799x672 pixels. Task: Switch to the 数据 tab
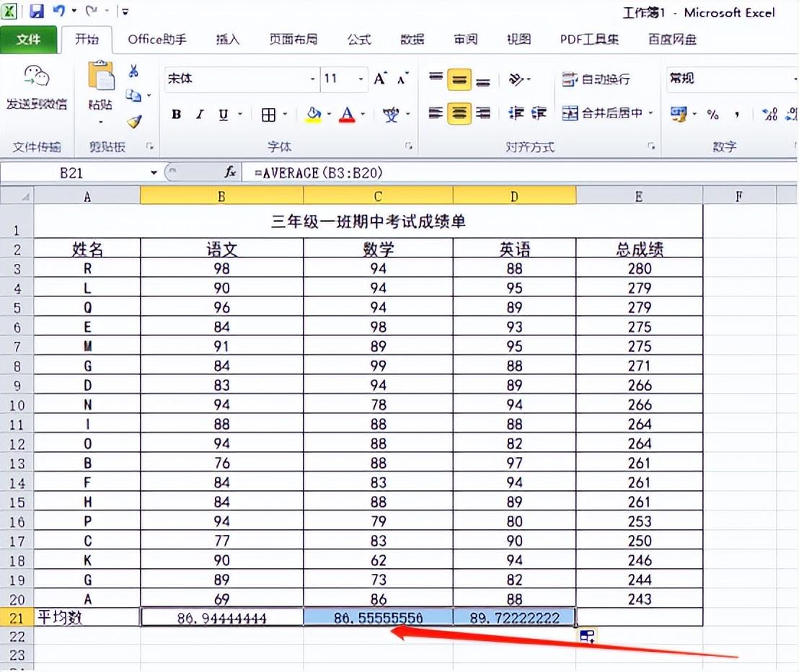(412, 39)
